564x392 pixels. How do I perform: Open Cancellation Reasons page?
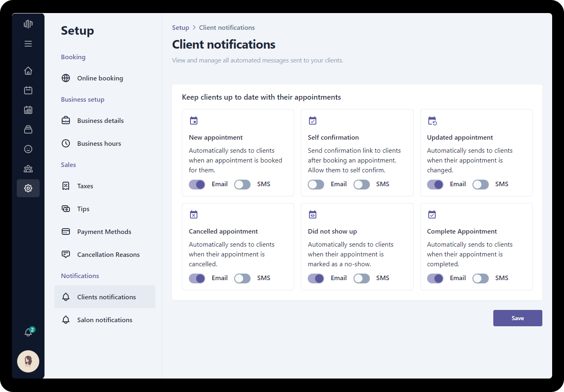click(x=108, y=254)
